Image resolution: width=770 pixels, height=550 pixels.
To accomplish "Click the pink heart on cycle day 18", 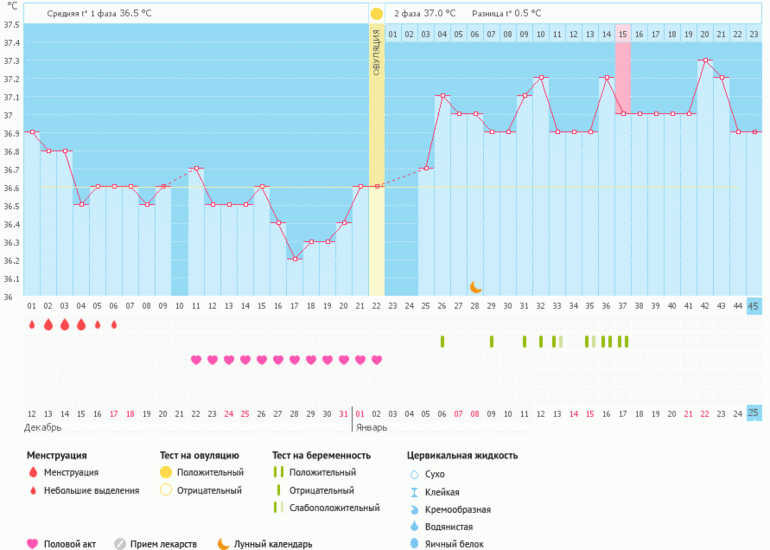I will click(311, 360).
